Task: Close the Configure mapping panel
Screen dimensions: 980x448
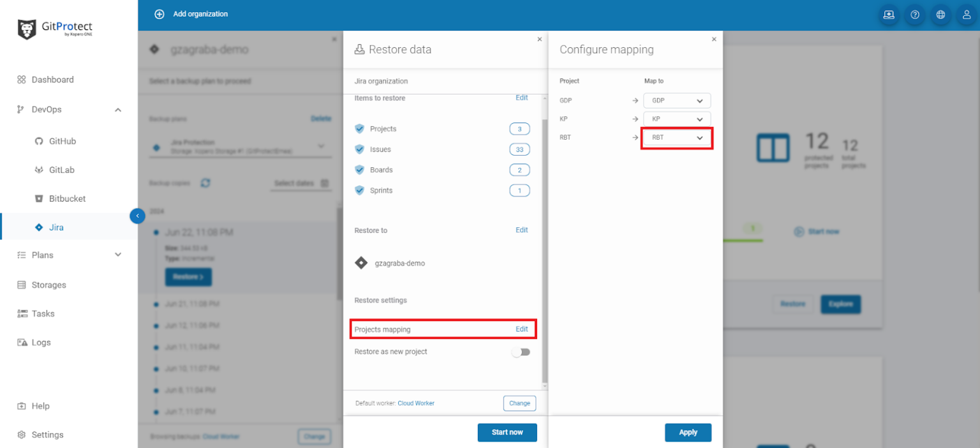Action: point(714,39)
